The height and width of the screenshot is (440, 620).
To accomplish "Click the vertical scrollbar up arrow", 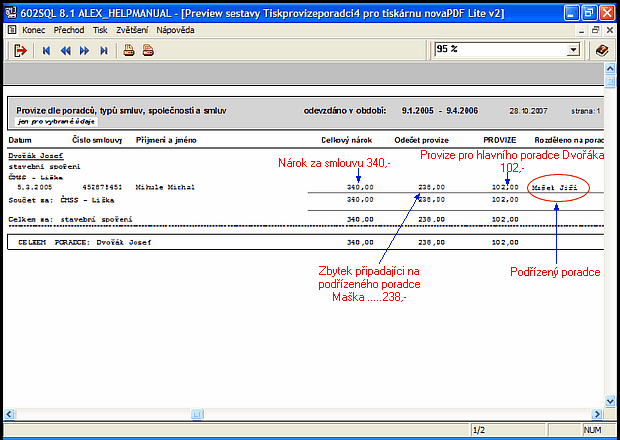I will 611,74.
